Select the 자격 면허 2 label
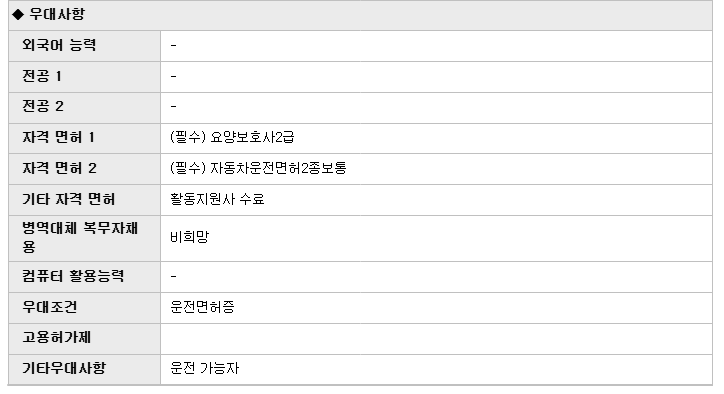The width and height of the screenshot is (724, 394). click(x=60, y=169)
